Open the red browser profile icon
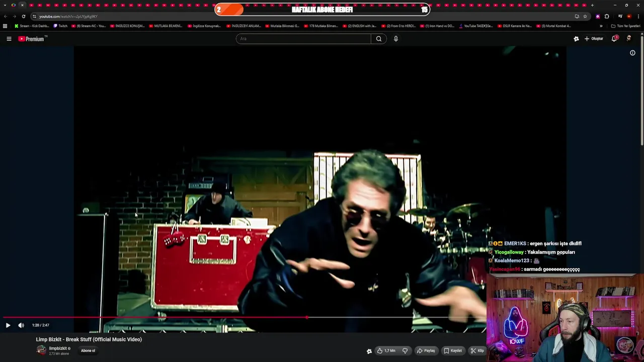The height and width of the screenshot is (362, 644). tap(629, 17)
